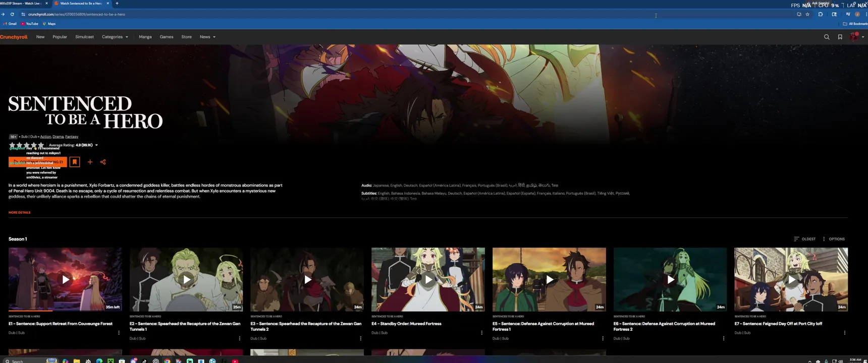The image size is (868, 363).
Task: Open more options for episode E2
Action: [240, 338]
